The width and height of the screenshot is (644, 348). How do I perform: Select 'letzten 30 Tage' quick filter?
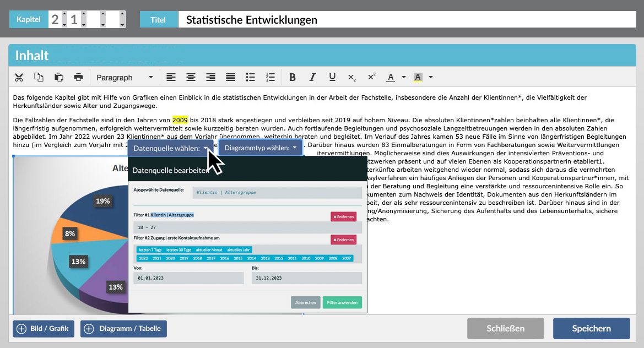[x=178, y=250]
